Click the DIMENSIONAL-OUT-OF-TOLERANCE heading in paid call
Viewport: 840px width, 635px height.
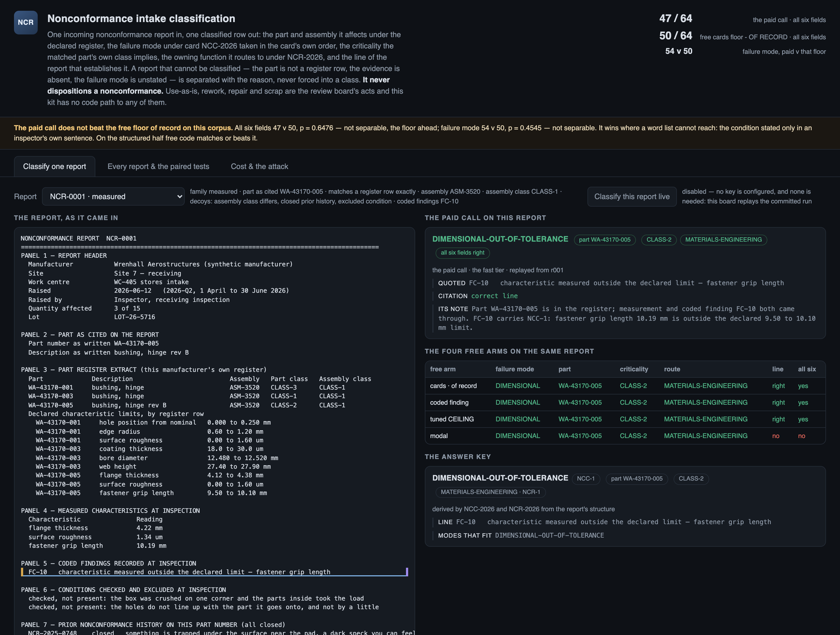[x=500, y=239]
